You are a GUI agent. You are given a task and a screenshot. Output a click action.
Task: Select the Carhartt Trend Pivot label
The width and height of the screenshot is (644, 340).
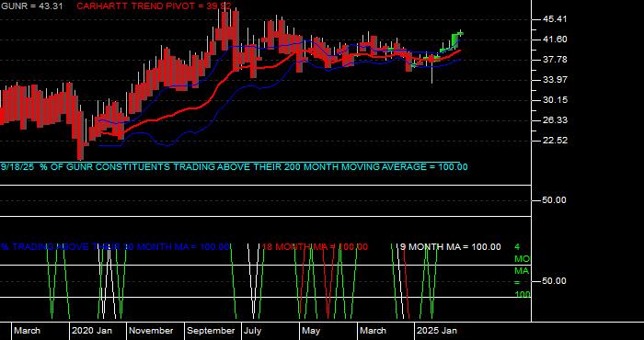point(154,6)
